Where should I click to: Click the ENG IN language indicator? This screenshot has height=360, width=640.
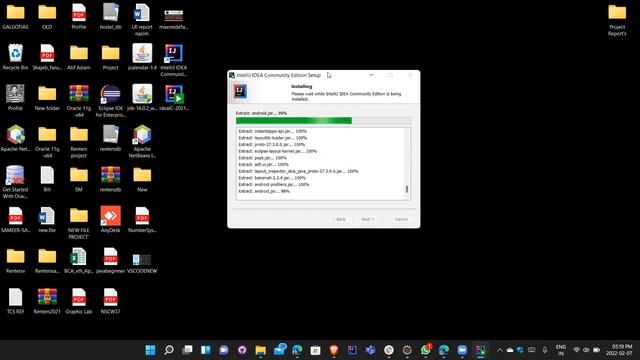coord(561,350)
